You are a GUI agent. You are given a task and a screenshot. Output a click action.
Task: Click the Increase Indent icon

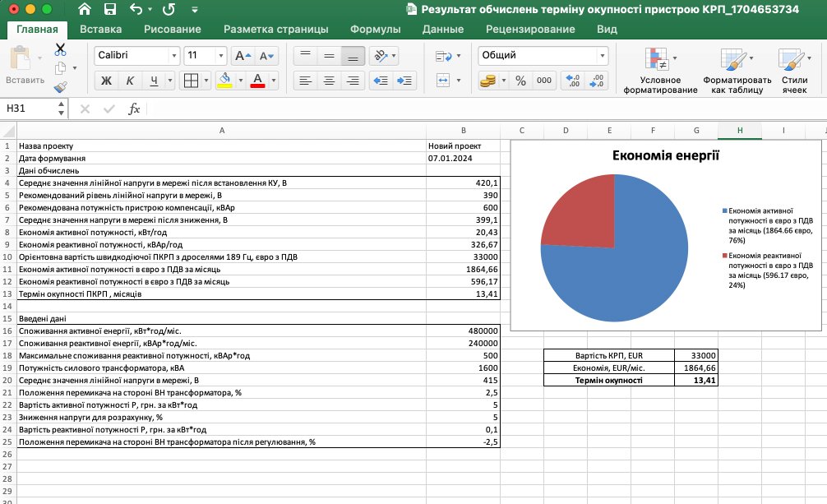pos(405,81)
